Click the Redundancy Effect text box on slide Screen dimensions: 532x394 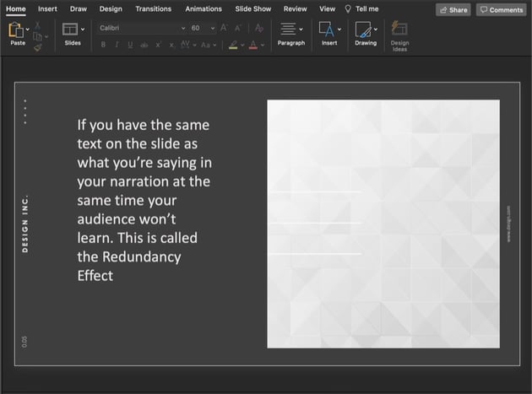pyautogui.click(x=144, y=200)
